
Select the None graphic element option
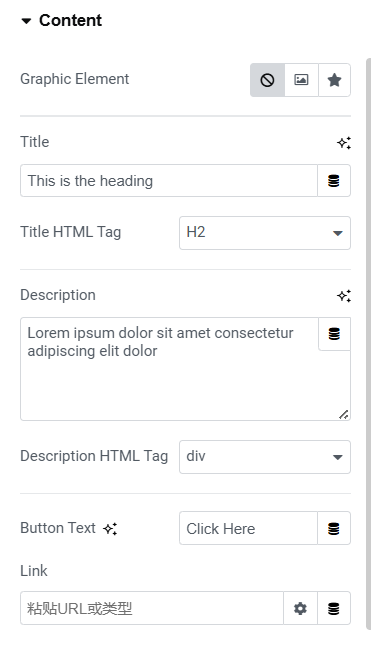coord(267,80)
